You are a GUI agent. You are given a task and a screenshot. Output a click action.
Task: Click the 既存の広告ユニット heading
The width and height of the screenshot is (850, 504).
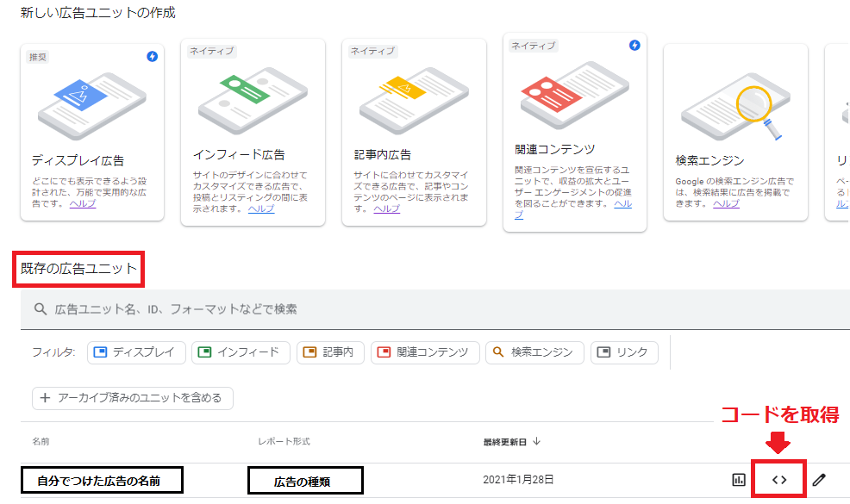coord(78,269)
